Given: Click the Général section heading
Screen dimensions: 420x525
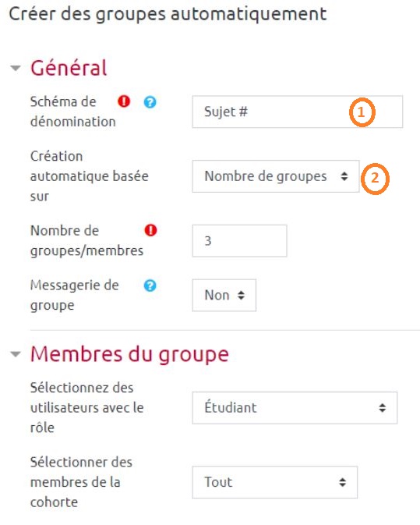Looking at the screenshot, I should pyautogui.click(x=69, y=68).
